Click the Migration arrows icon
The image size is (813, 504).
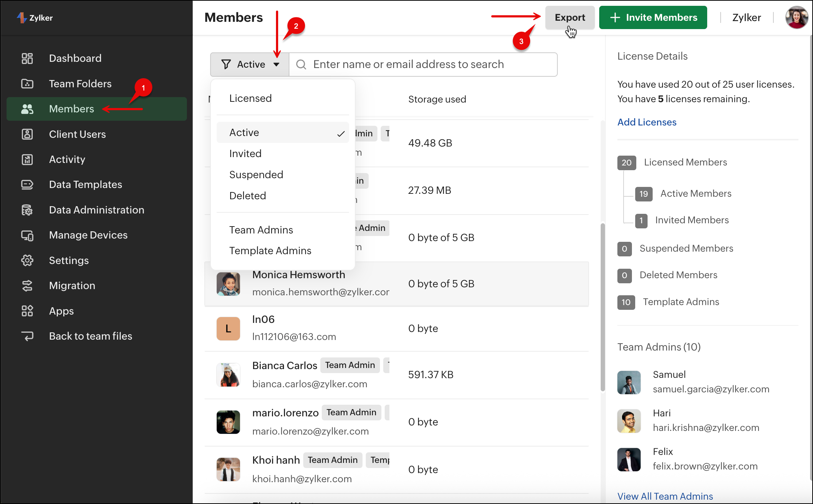[27, 285]
